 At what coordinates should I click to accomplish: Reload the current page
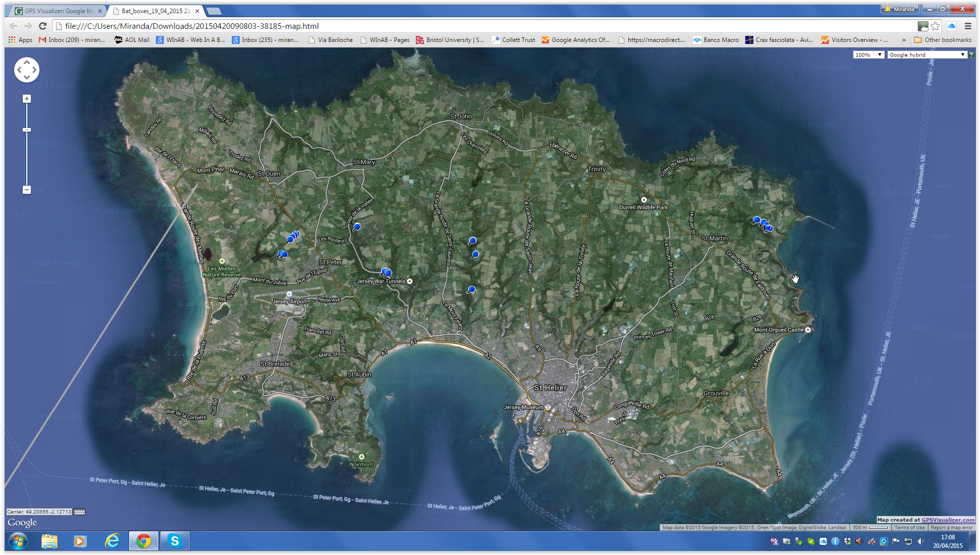coord(43,26)
